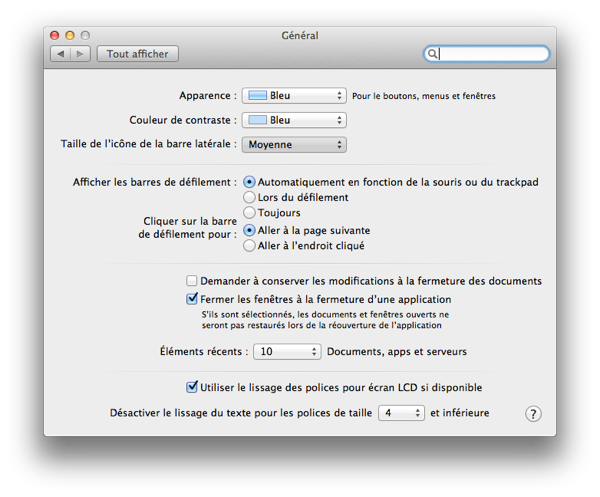Select Automatiquement en fonction de la souris

click(x=250, y=183)
